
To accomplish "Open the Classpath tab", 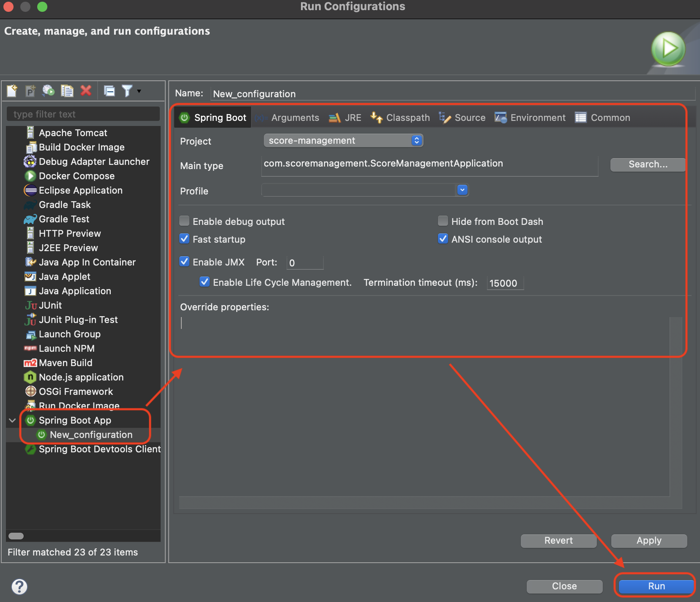I will click(x=400, y=118).
